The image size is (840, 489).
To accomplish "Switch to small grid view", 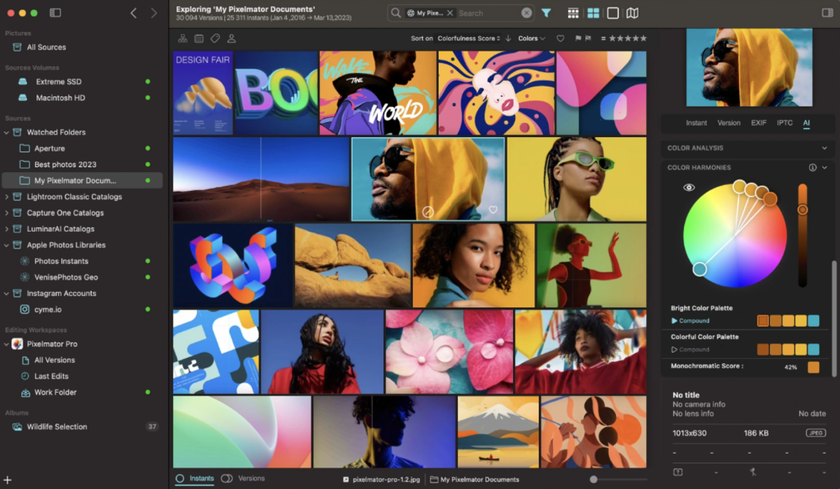I will click(573, 13).
